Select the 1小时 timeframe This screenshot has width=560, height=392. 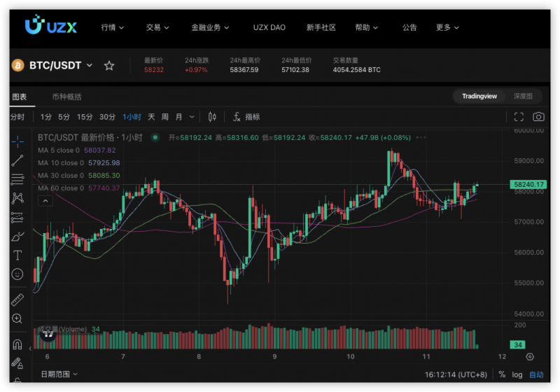click(x=132, y=117)
